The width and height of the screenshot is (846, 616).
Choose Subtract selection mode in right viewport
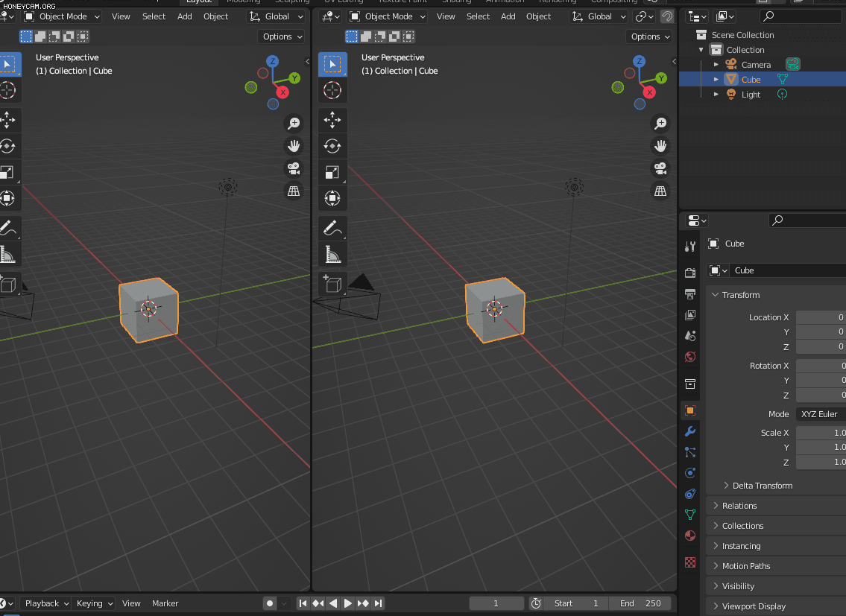point(380,36)
